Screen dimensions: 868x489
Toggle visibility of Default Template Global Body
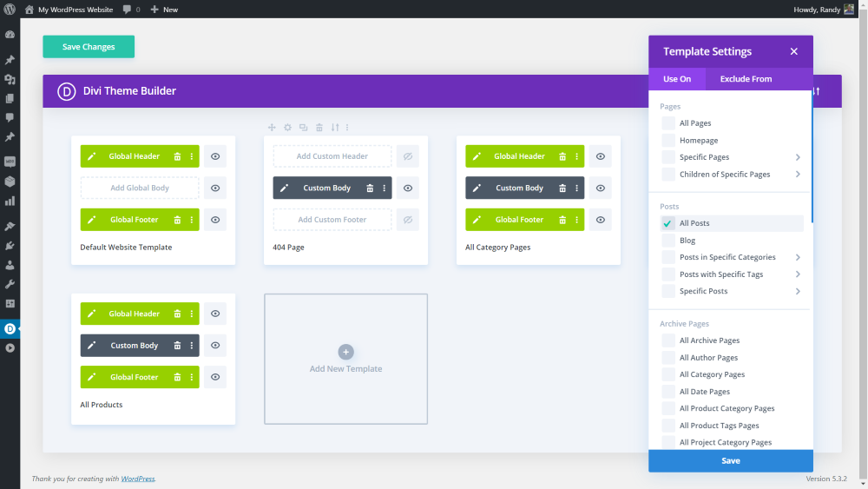215,188
